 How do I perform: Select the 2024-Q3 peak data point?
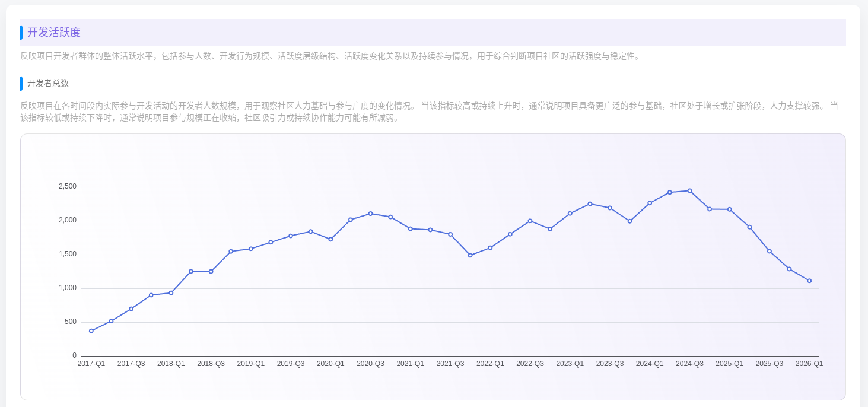689,191
